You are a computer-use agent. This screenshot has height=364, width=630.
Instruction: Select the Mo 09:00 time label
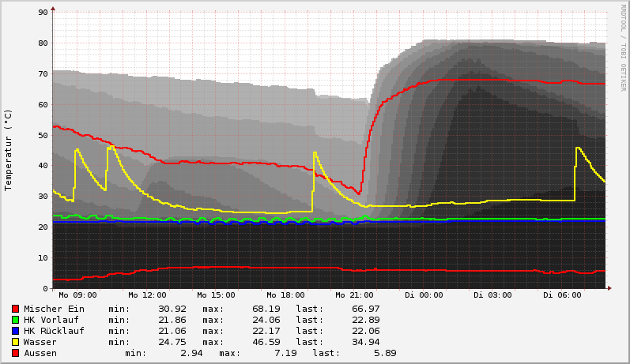pyautogui.click(x=76, y=295)
